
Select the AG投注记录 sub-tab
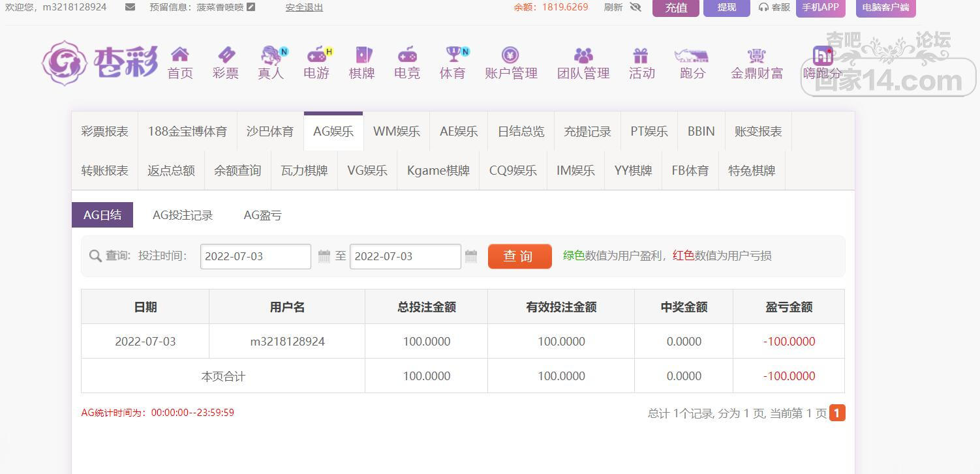click(x=183, y=215)
